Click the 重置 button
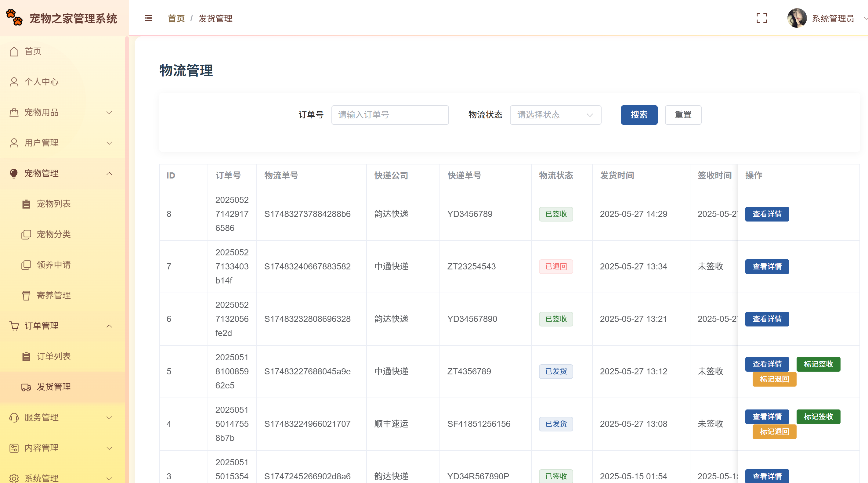Screen dimensions: 868x483 click(683, 115)
